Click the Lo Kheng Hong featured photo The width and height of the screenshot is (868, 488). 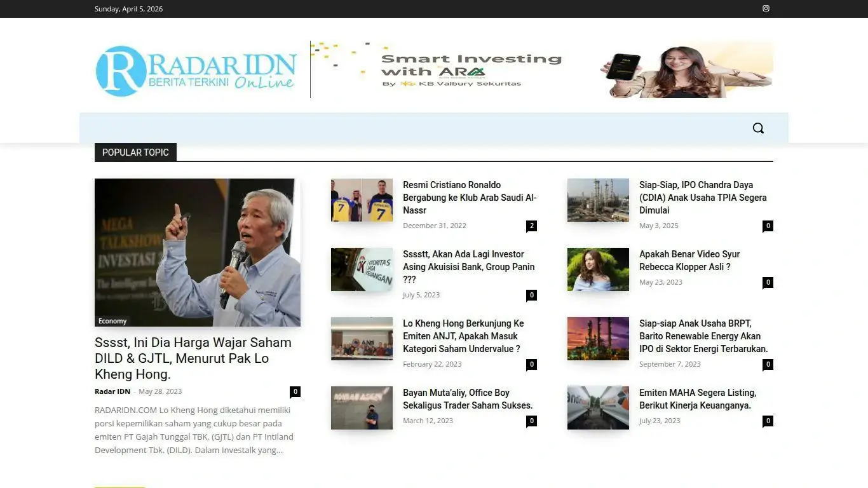(197, 252)
